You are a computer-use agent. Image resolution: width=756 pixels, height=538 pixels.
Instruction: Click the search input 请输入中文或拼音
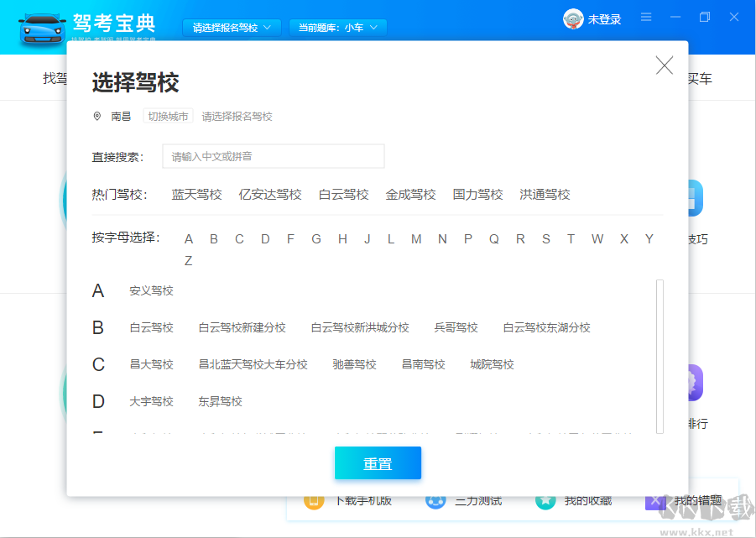[273, 156]
